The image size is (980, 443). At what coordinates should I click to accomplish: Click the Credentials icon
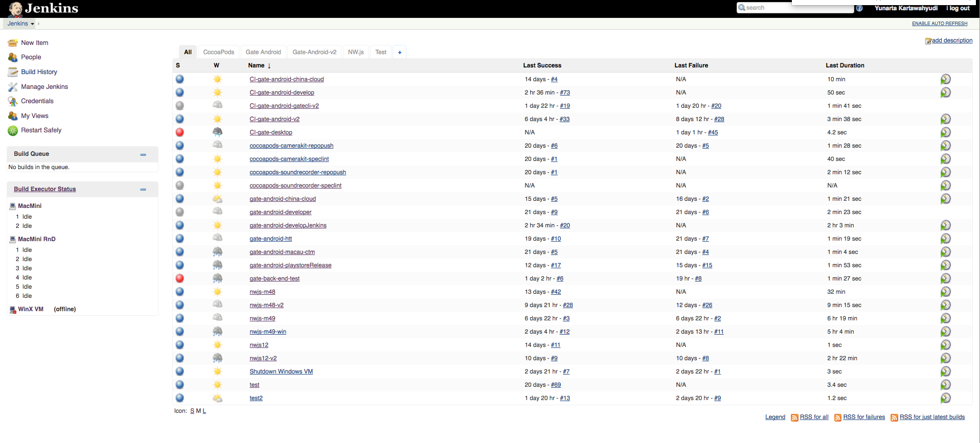(x=13, y=101)
